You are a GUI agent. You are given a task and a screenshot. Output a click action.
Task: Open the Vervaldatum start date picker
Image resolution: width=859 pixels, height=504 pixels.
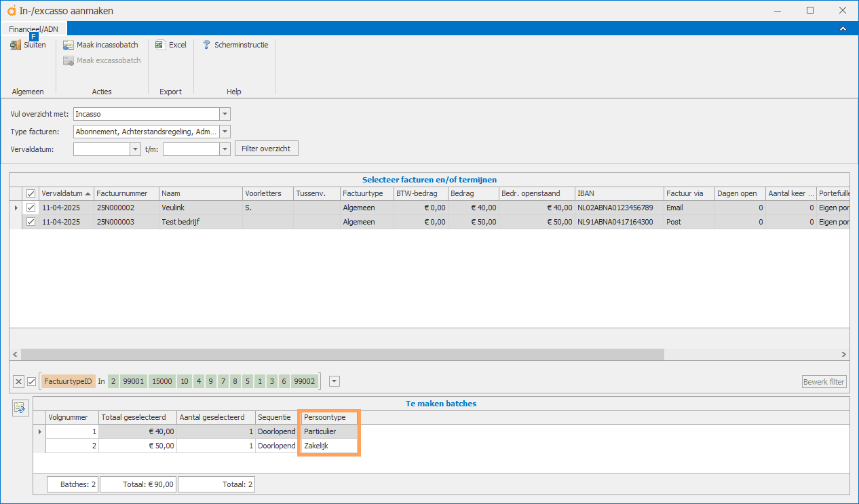point(135,149)
